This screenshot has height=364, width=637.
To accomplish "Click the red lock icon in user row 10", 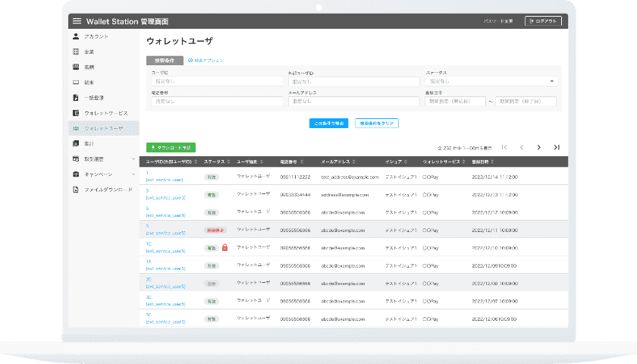I will point(224,247).
